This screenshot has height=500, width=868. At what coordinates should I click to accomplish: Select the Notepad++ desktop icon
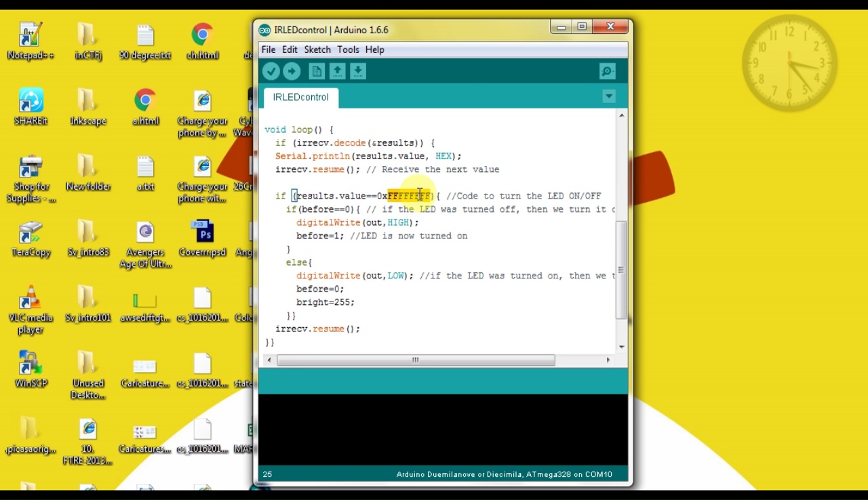click(x=31, y=41)
